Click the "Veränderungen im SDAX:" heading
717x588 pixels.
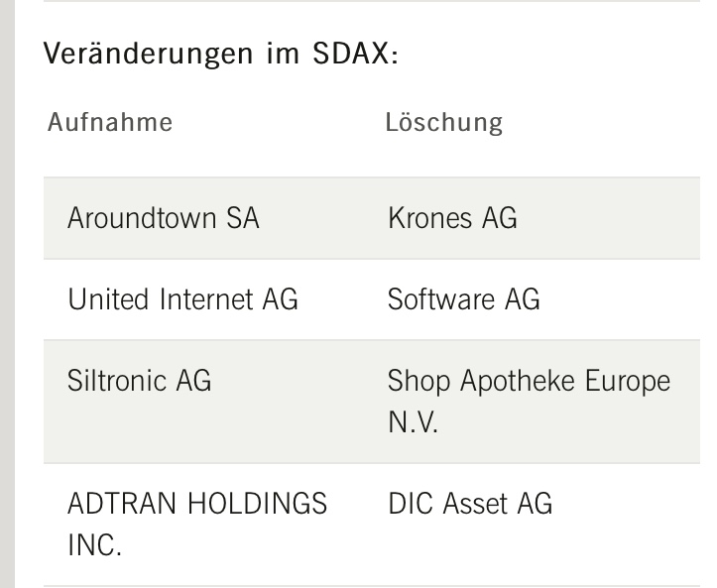tap(222, 55)
